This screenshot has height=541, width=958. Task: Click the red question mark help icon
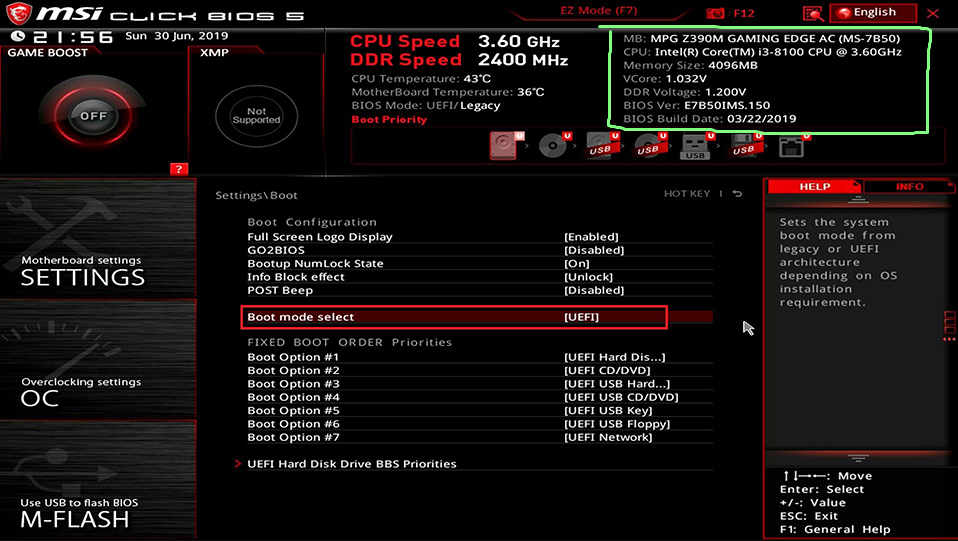[x=178, y=169]
